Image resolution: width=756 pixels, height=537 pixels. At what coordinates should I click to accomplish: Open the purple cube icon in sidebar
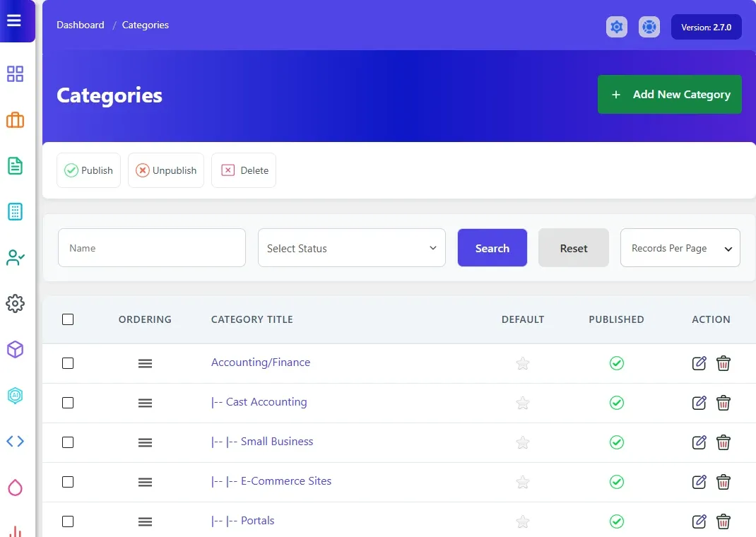point(15,350)
